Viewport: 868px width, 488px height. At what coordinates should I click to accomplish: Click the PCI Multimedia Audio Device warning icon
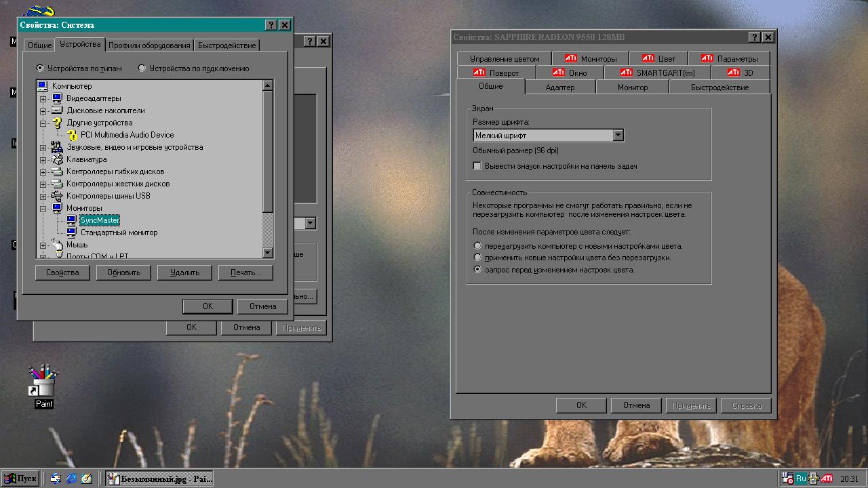pyautogui.click(x=72, y=135)
